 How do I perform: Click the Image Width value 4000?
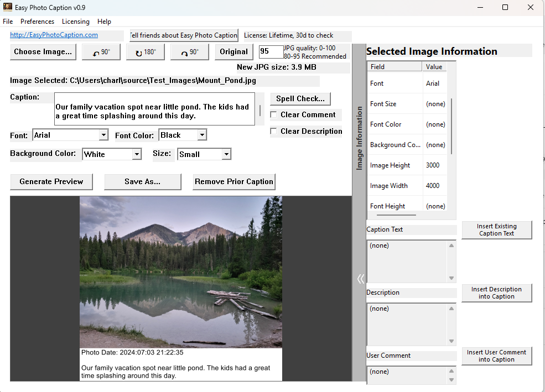(433, 186)
